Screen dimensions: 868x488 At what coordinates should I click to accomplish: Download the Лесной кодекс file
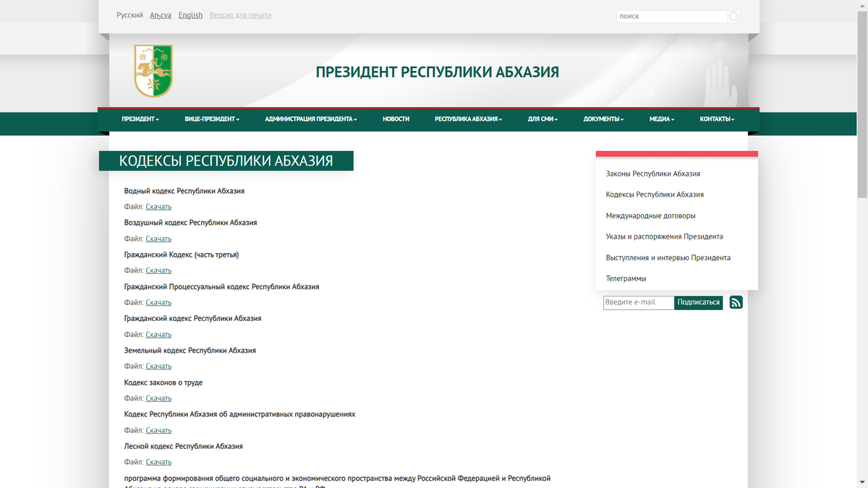(158, 462)
